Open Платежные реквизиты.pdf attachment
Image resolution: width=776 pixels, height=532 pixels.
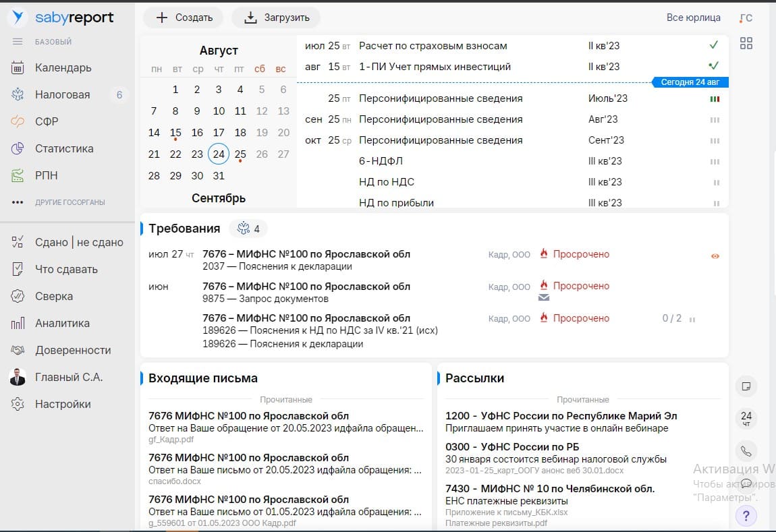click(497, 523)
